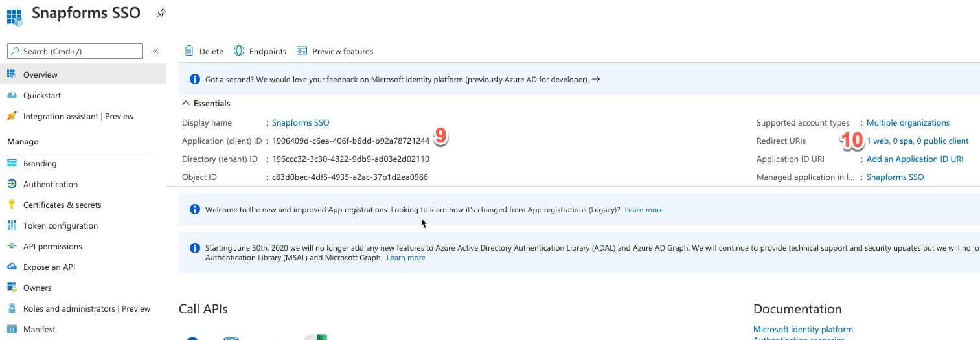Click Add an Application ID URI link
Viewport: 980px width, 340px height.
[915, 159]
